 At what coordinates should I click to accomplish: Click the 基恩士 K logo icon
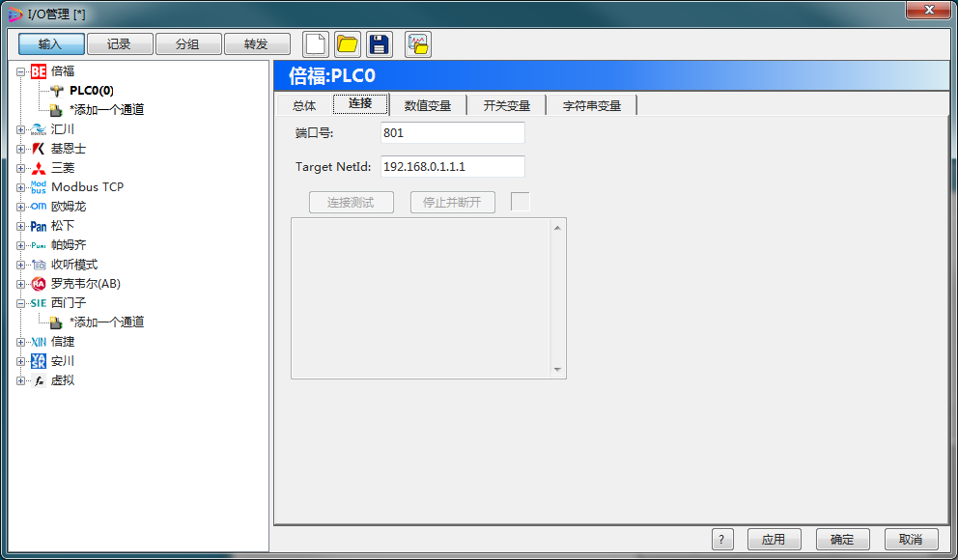pyautogui.click(x=39, y=149)
